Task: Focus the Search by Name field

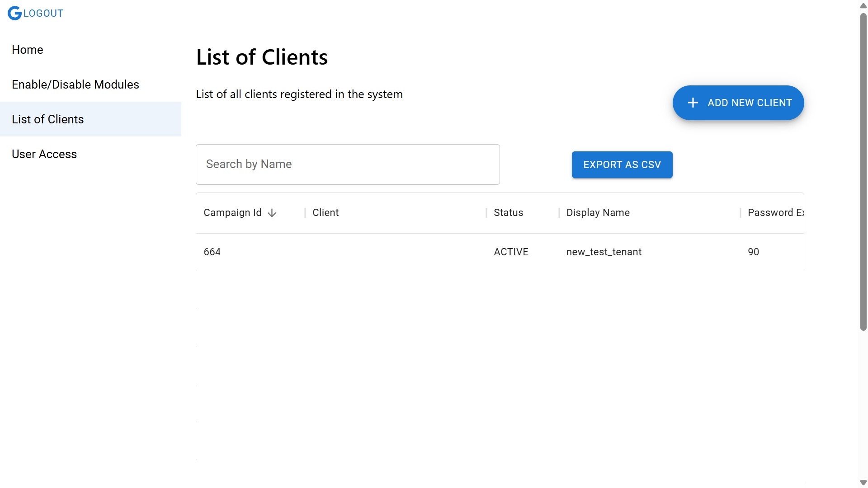Action: pos(347,164)
